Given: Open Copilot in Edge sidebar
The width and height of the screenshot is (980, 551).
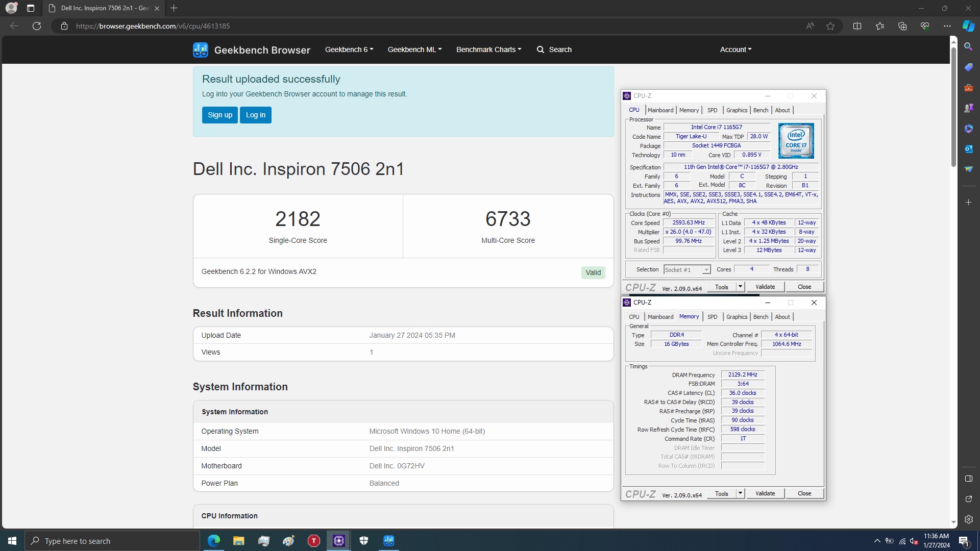Looking at the screenshot, I should coord(968,26).
